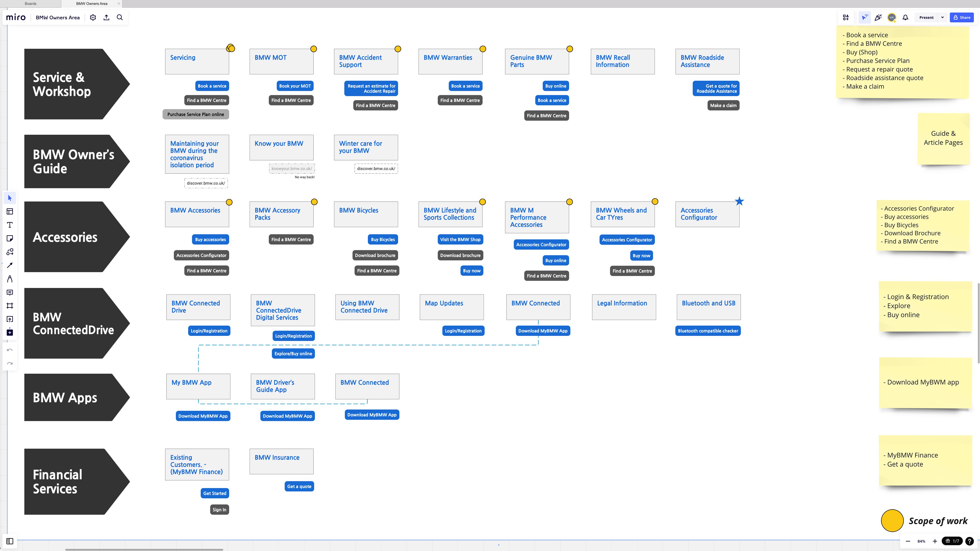Activate the connection line arrow tool

pos(10,265)
